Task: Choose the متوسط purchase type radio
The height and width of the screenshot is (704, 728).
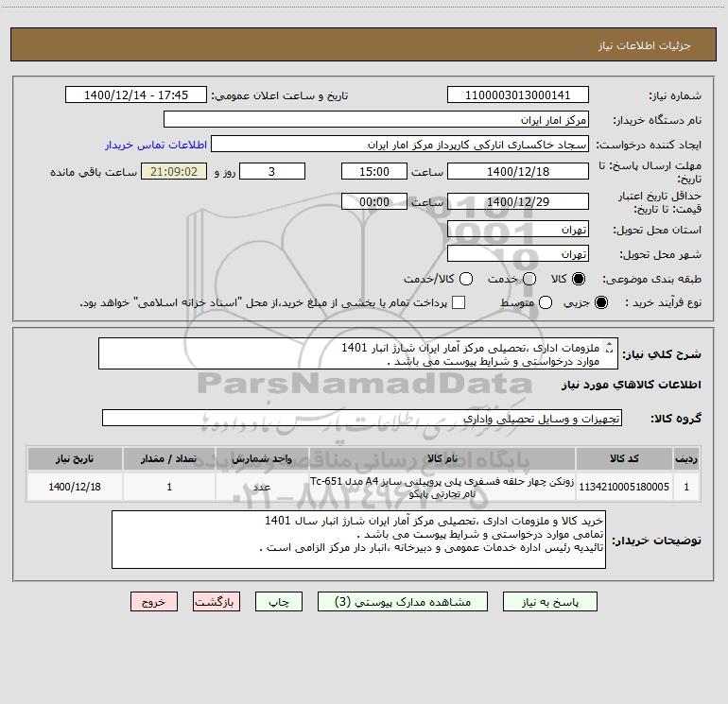Action: [546, 302]
